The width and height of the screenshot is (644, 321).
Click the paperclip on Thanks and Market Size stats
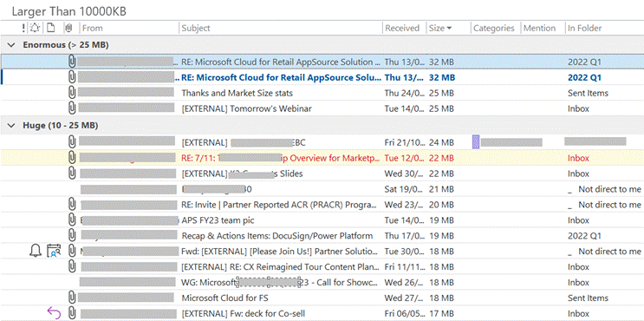tap(72, 93)
